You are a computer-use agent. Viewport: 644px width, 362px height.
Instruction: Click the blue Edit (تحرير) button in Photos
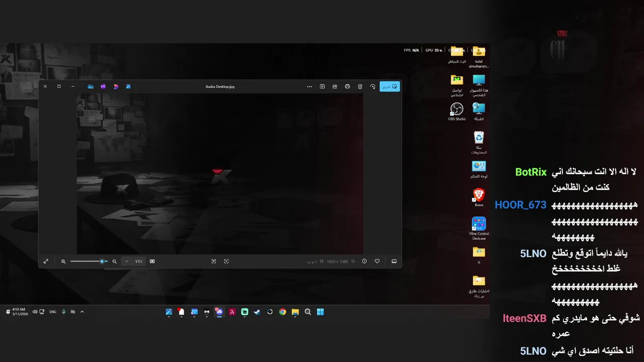pyautogui.click(x=390, y=86)
